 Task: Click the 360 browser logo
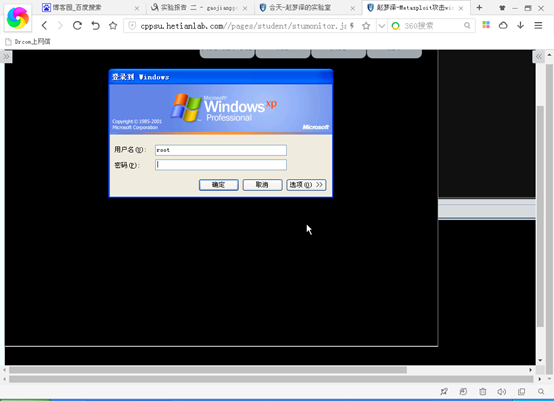tap(18, 18)
